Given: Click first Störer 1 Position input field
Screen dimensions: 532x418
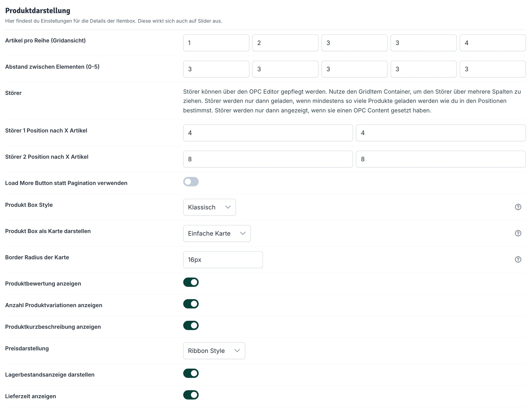Looking at the screenshot, I should pos(268,133).
